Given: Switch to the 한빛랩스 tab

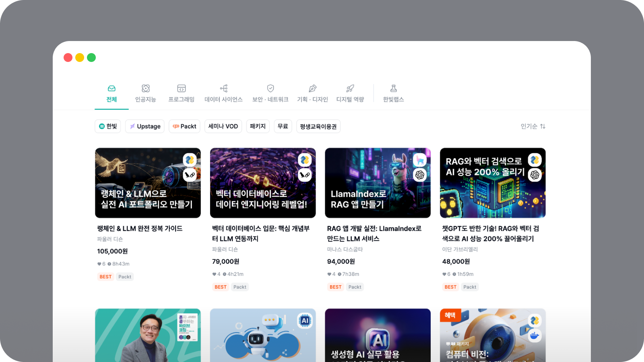Looking at the screenshot, I should pos(393,94).
